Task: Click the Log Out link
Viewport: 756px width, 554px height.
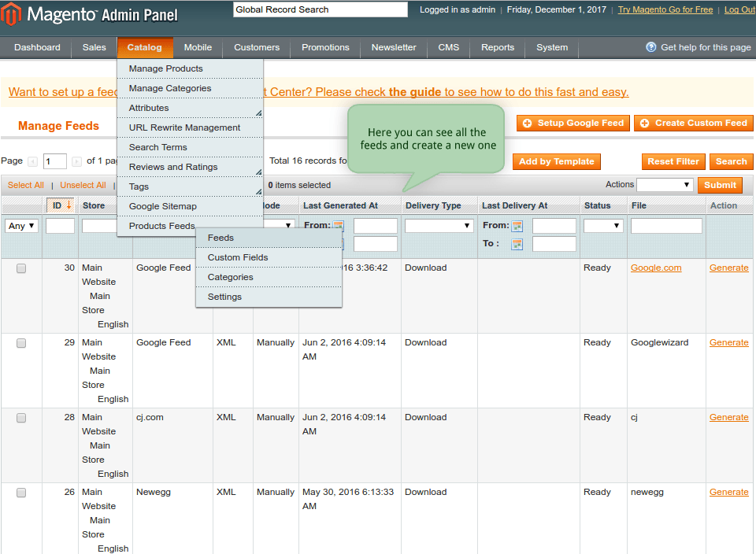Action: (739, 9)
